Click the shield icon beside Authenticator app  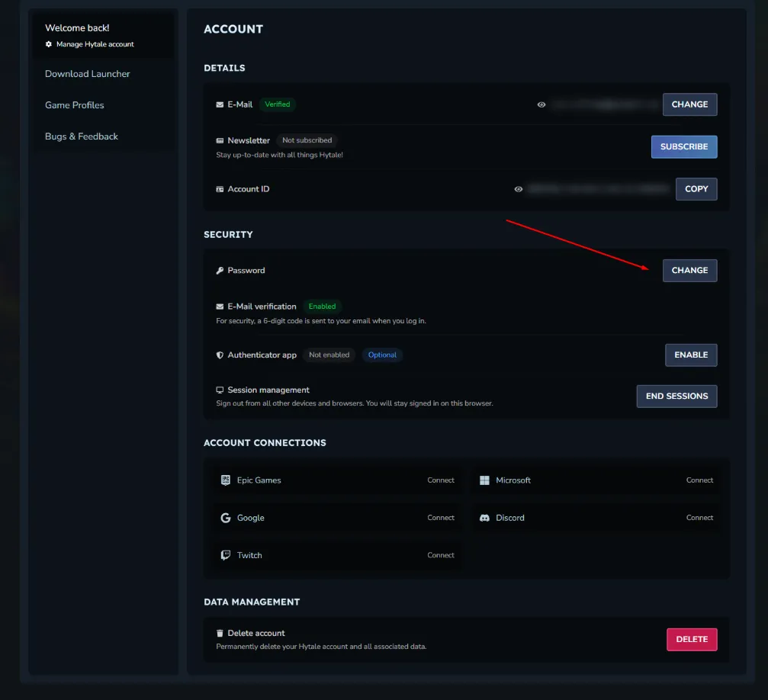click(x=220, y=355)
